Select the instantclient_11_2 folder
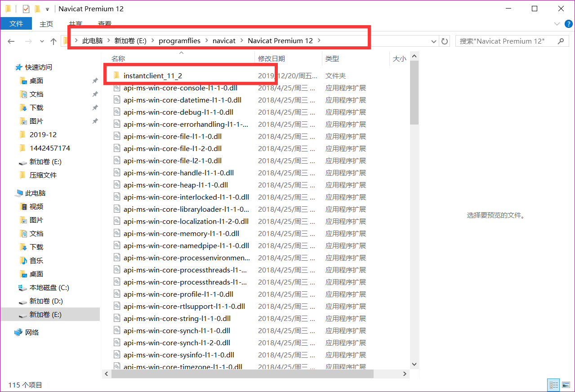Image resolution: width=575 pixels, height=392 pixels. pos(153,76)
